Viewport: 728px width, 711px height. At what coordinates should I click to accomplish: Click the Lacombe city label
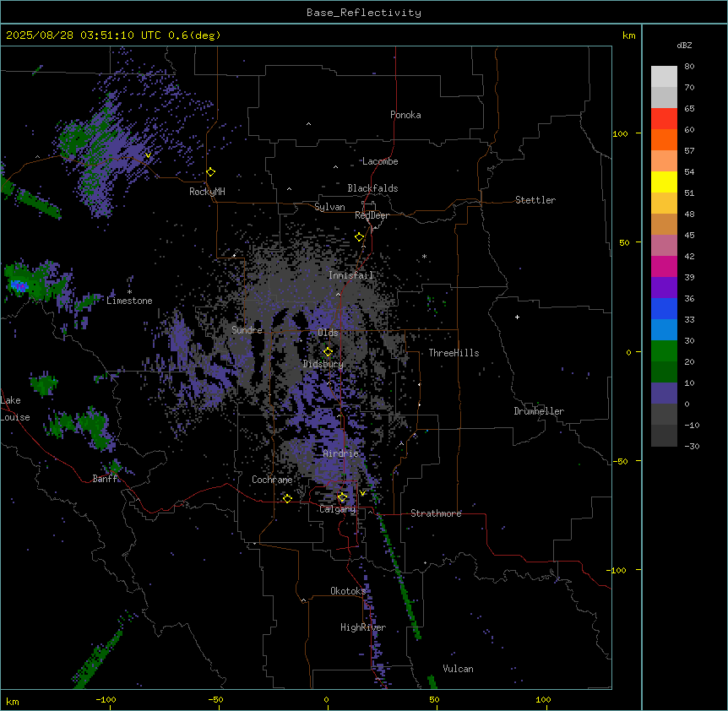click(380, 161)
